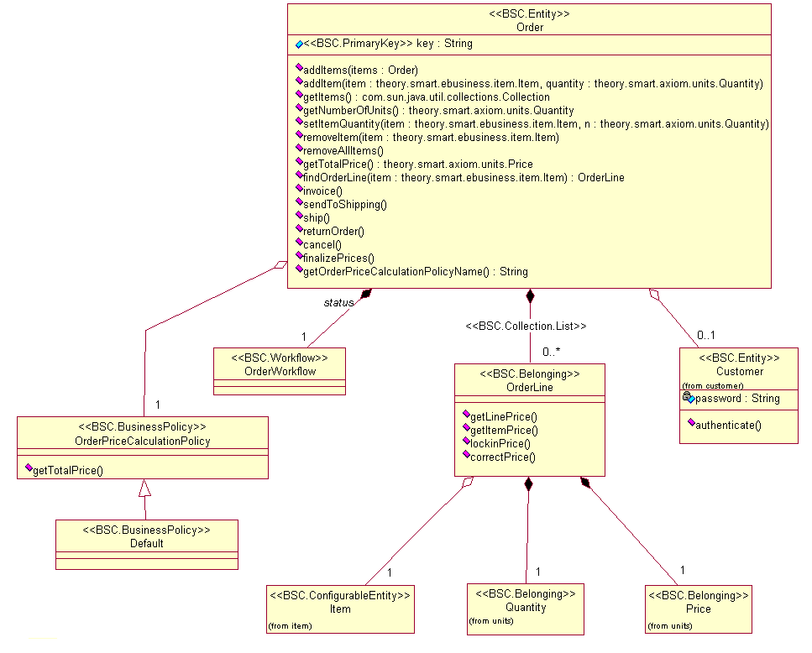Select the BSC.Collection.List stereotype label
Viewport: 812px width, 653px height.
[x=526, y=326]
